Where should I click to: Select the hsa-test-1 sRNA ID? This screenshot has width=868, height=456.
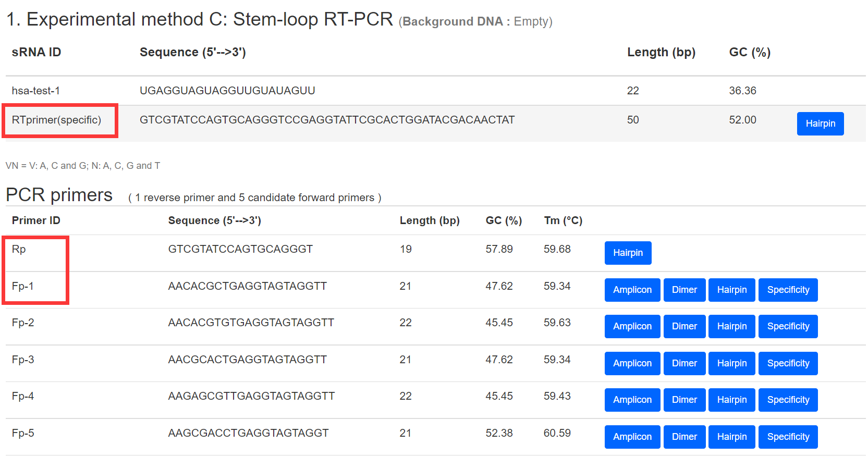pos(36,91)
